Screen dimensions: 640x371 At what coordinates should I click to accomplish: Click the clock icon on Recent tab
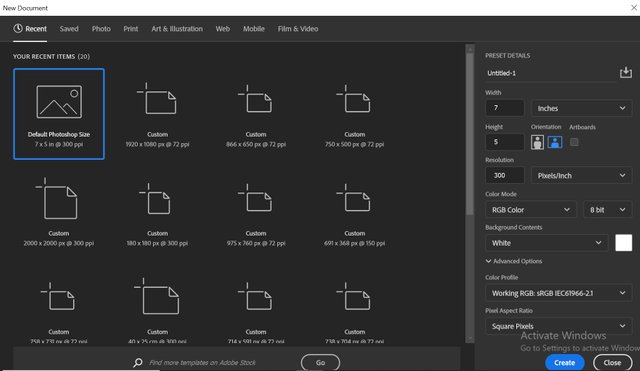point(18,29)
